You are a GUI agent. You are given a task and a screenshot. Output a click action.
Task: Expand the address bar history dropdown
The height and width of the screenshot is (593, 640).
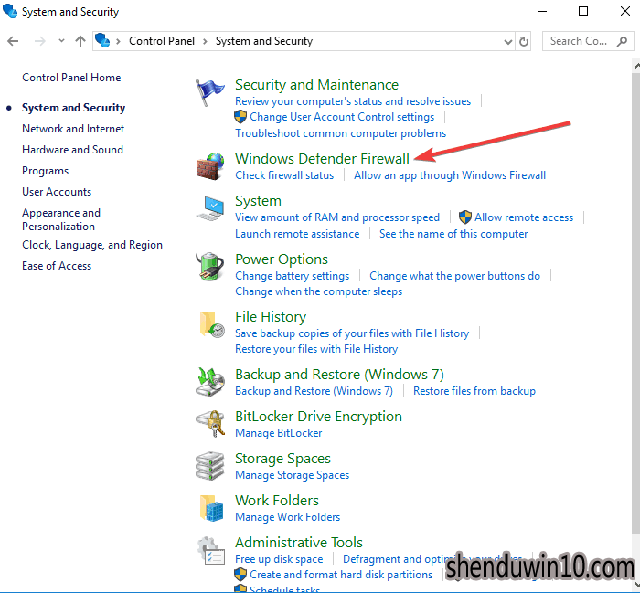(x=508, y=41)
